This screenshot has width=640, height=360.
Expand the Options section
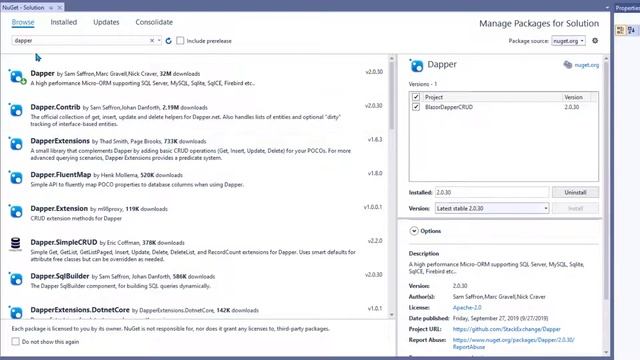point(414,231)
